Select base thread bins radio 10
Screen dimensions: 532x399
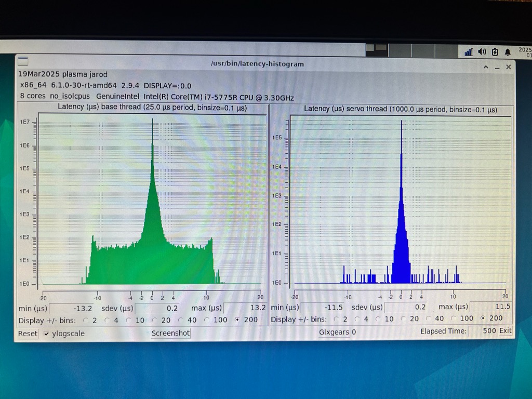tap(129, 320)
